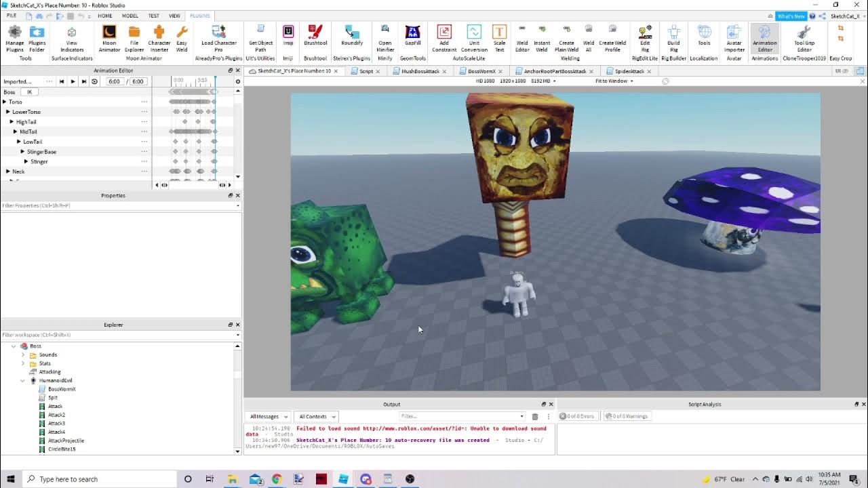Click the Instant Weld tool

click(x=542, y=39)
